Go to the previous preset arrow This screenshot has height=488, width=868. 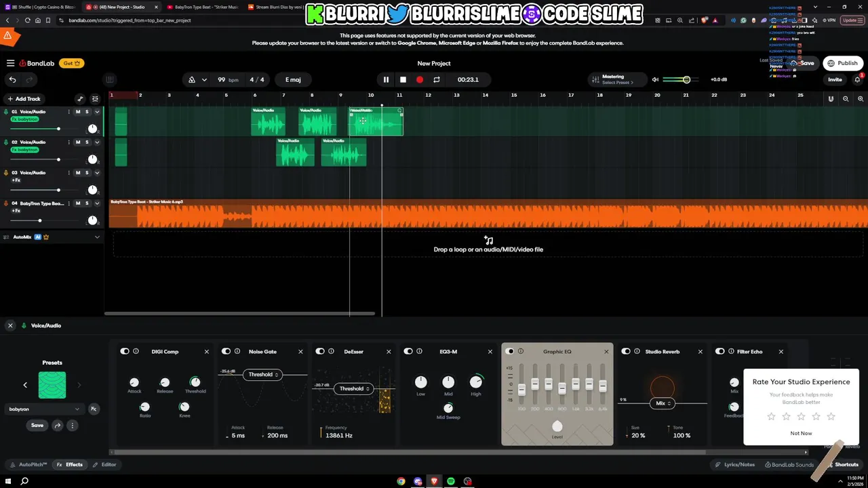[25, 385]
